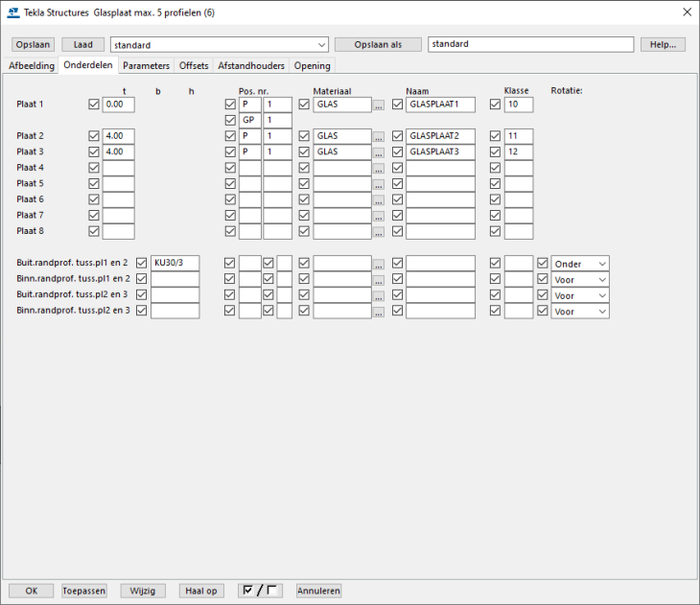The image size is (700, 605).
Task: Cancel with the Annuleren button
Action: (x=318, y=591)
